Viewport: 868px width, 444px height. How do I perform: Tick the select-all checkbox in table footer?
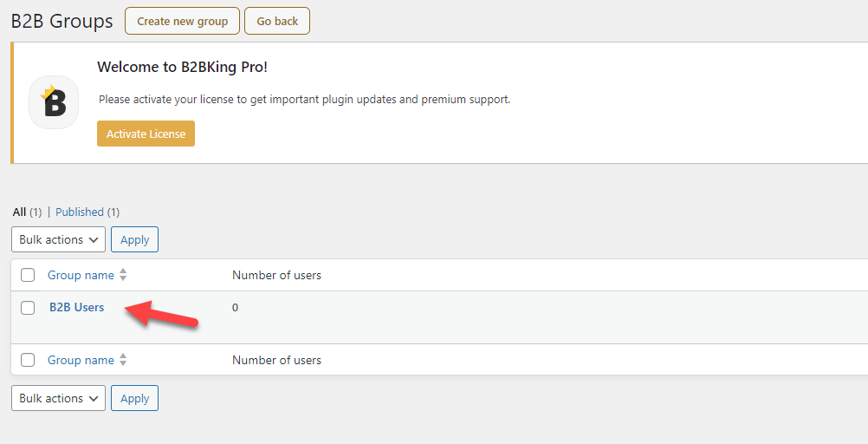(28, 360)
